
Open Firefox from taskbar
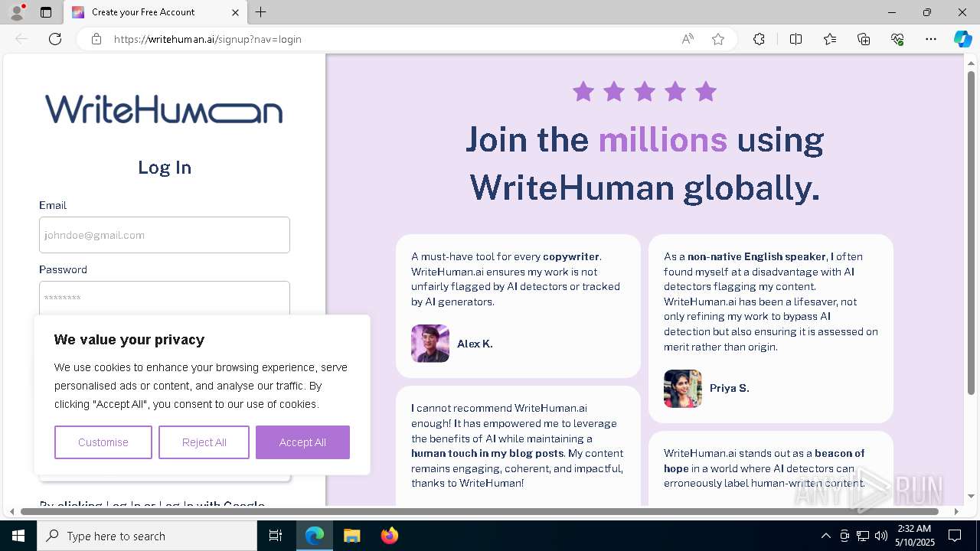389,536
